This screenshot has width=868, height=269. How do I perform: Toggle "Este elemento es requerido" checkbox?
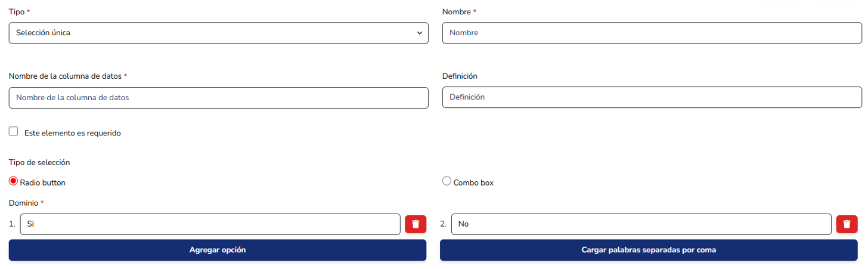coord(14,132)
